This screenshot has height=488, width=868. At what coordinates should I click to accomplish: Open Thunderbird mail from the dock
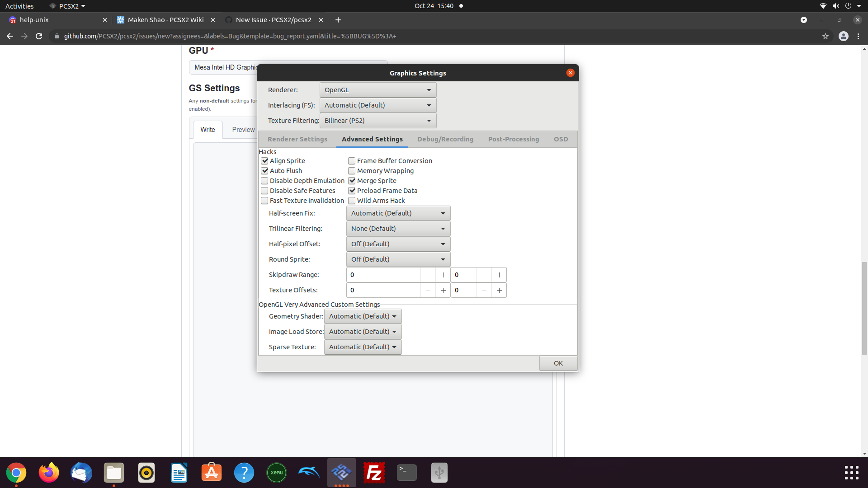point(81,473)
